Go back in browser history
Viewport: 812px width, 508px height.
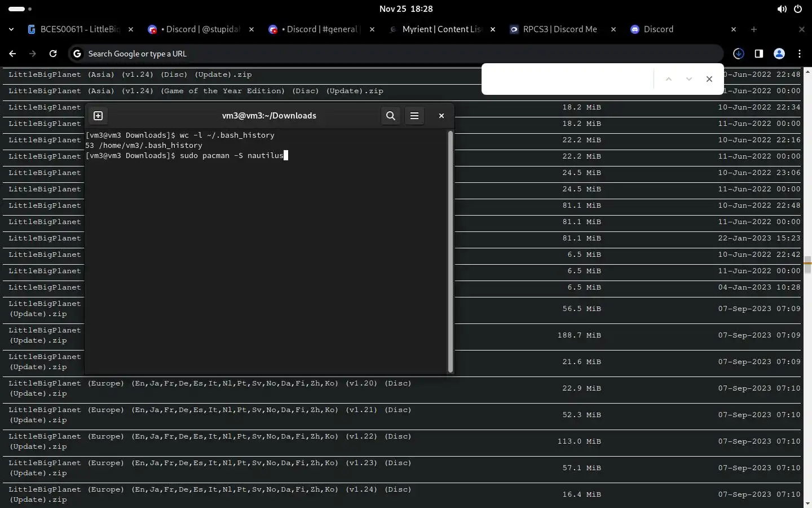[12, 54]
